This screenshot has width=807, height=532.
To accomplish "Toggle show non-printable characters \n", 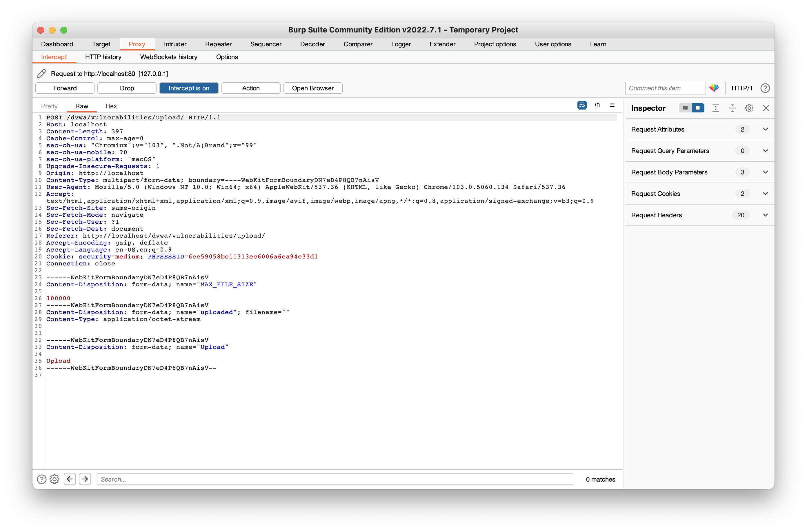I will point(597,105).
